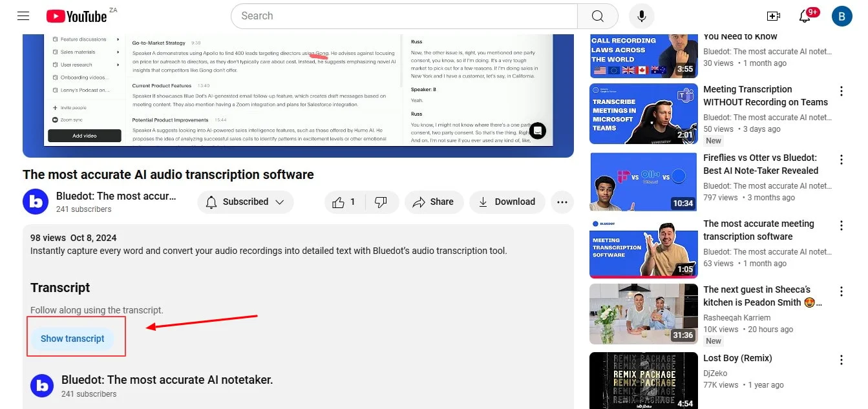This screenshot has height=409, width=868.
Task: Open the Fireflies vs Otter vs Bluedot title link
Action: (x=761, y=164)
